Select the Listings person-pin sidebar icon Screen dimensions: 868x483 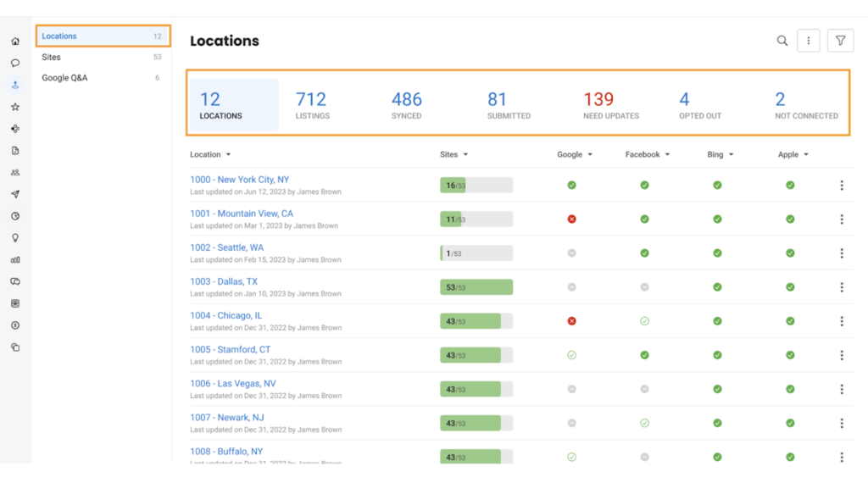click(x=15, y=85)
